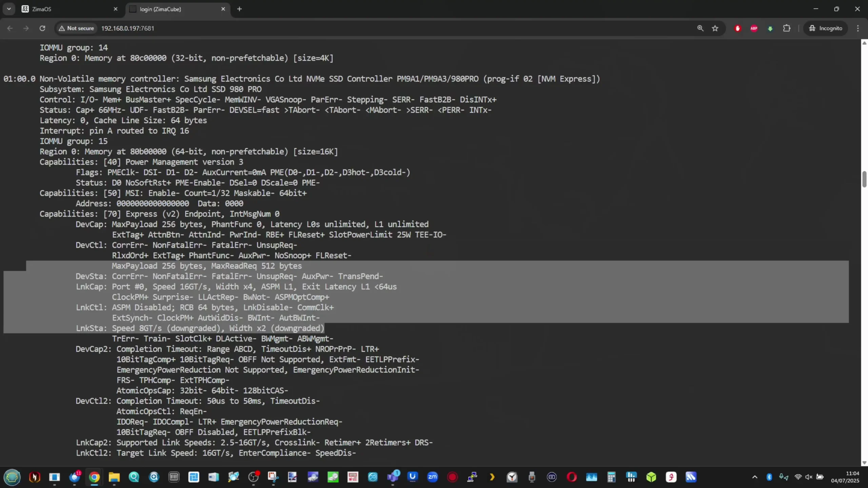Open the zoom magnifier icon in address bar
The width and height of the screenshot is (868, 488).
pos(700,28)
